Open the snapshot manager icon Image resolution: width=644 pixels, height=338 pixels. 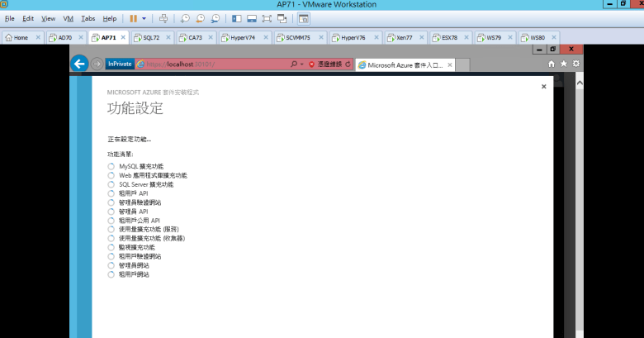tap(215, 17)
